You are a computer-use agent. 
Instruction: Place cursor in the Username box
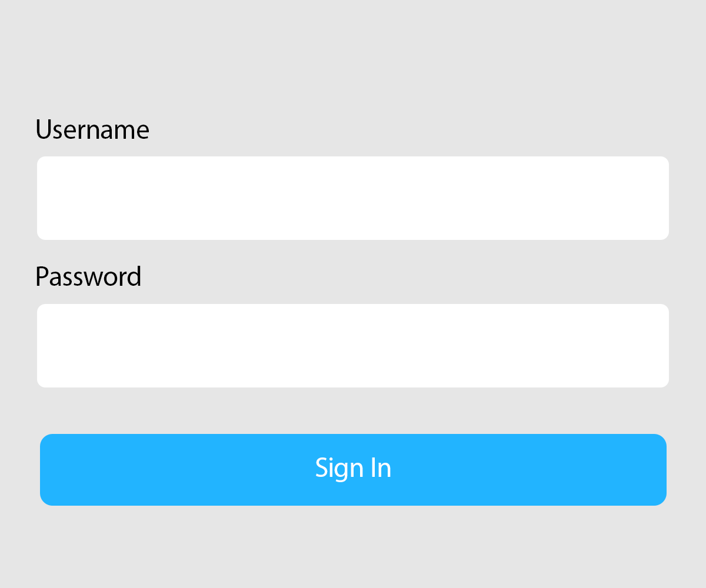tap(353, 198)
